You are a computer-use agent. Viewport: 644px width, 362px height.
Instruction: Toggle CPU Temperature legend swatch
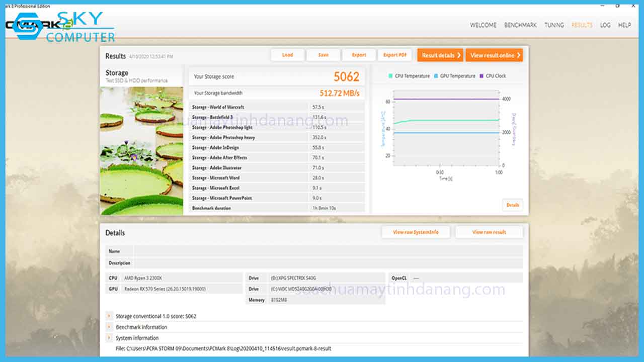pos(390,76)
